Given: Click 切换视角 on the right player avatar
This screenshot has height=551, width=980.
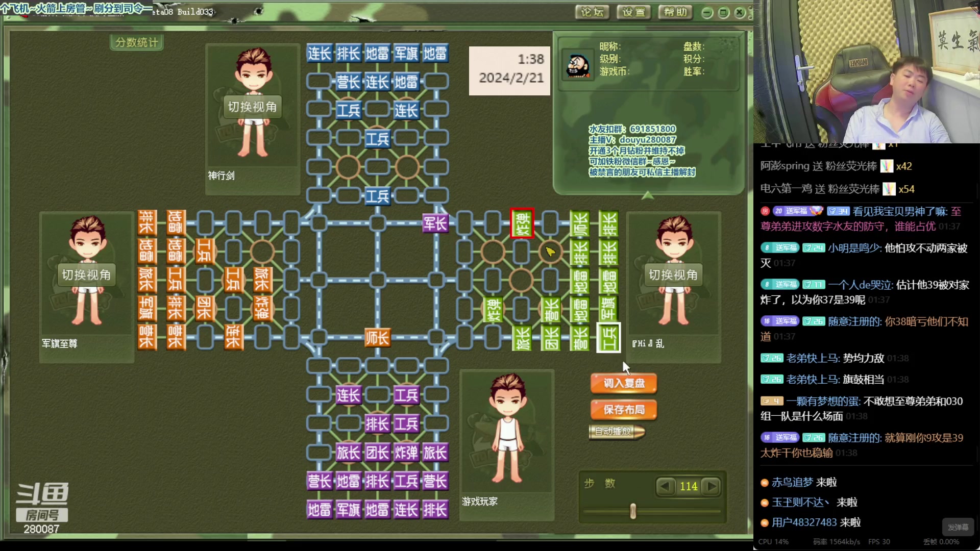Looking at the screenshot, I should pos(673,275).
